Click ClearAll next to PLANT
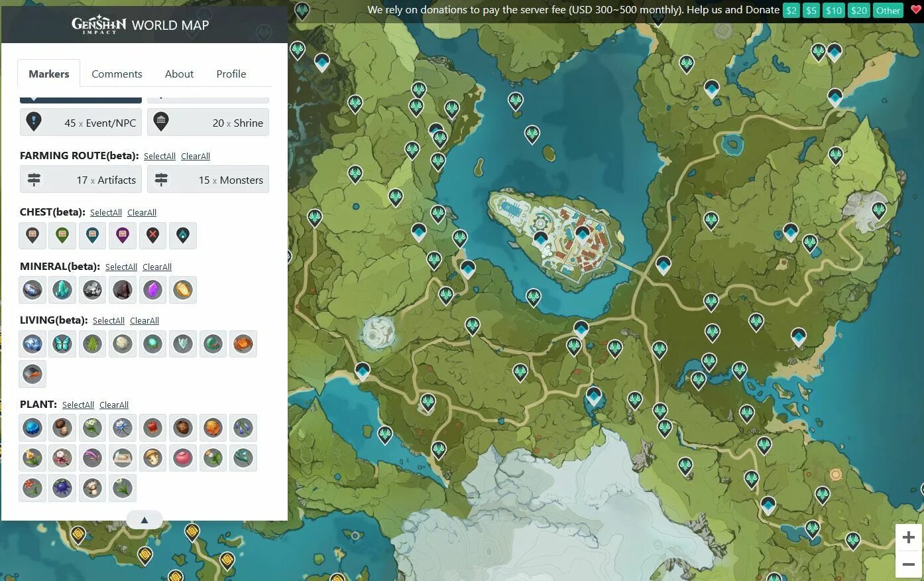The height and width of the screenshot is (581, 924). tap(114, 405)
